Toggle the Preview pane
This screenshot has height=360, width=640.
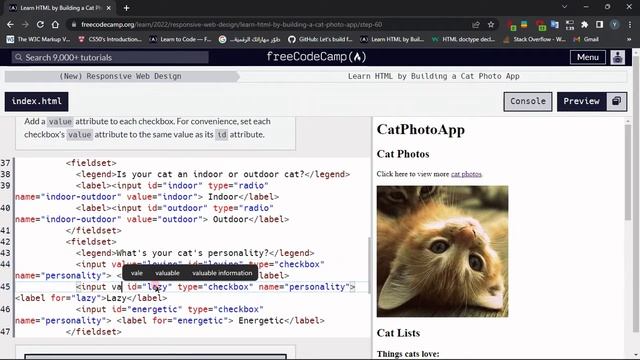582,101
